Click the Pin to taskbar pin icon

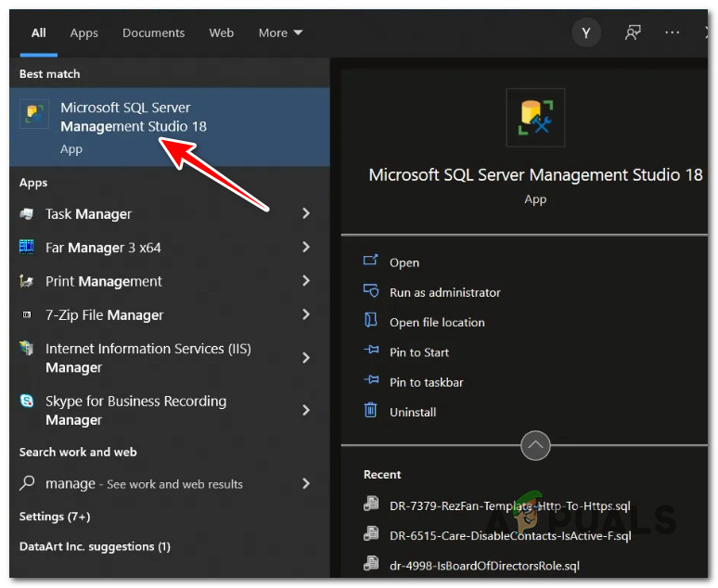(371, 380)
